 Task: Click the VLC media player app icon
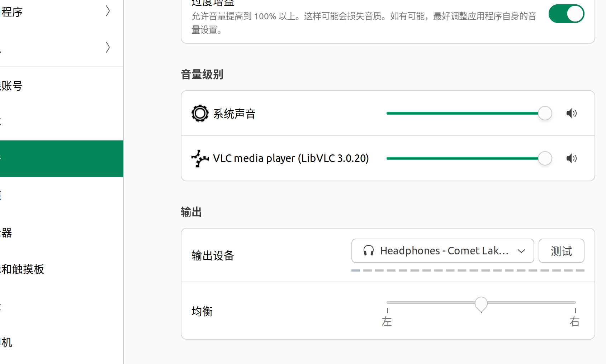tap(200, 158)
